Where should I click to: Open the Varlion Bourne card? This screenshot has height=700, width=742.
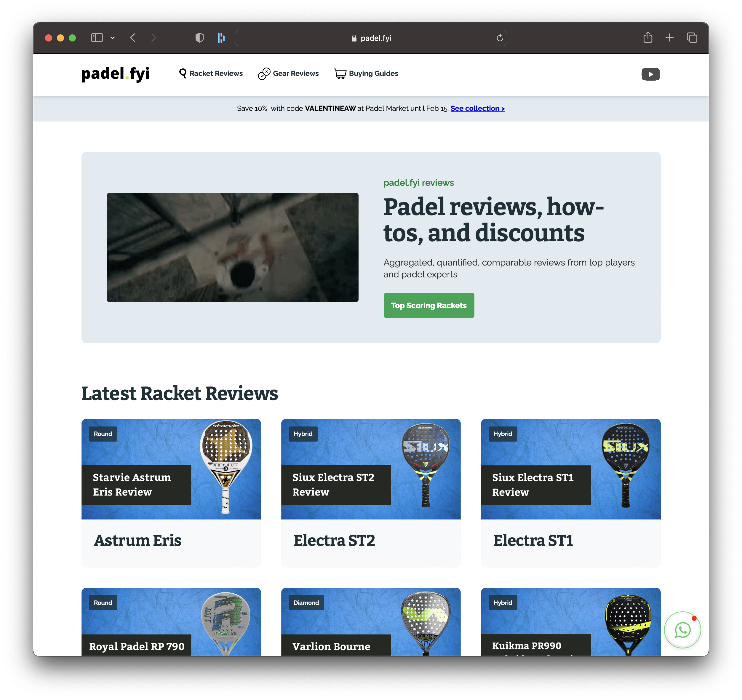[x=371, y=622]
